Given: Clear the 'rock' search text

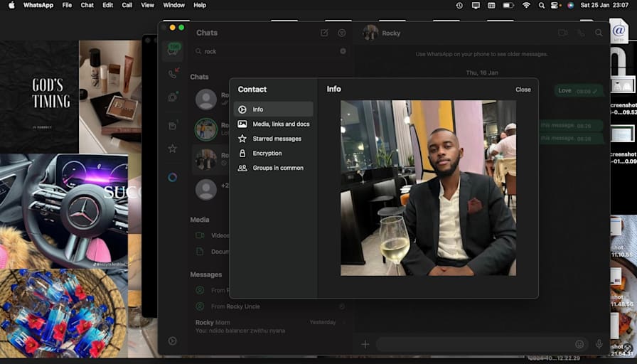Looking at the screenshot, I should pos(343,51).
